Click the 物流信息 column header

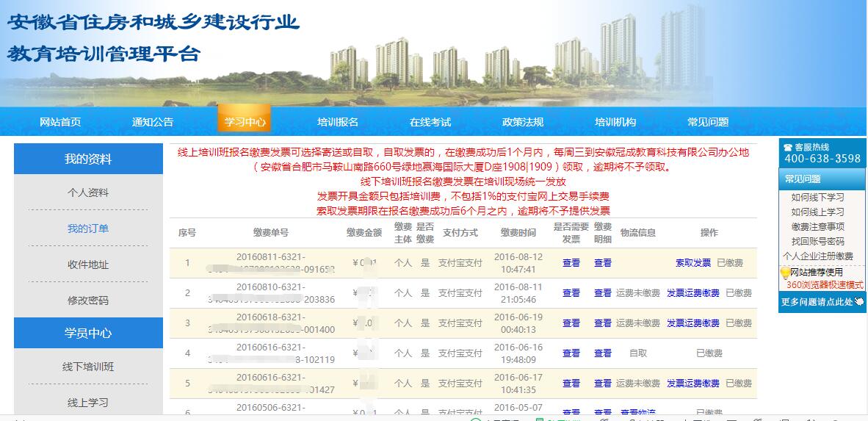point(638,233)
